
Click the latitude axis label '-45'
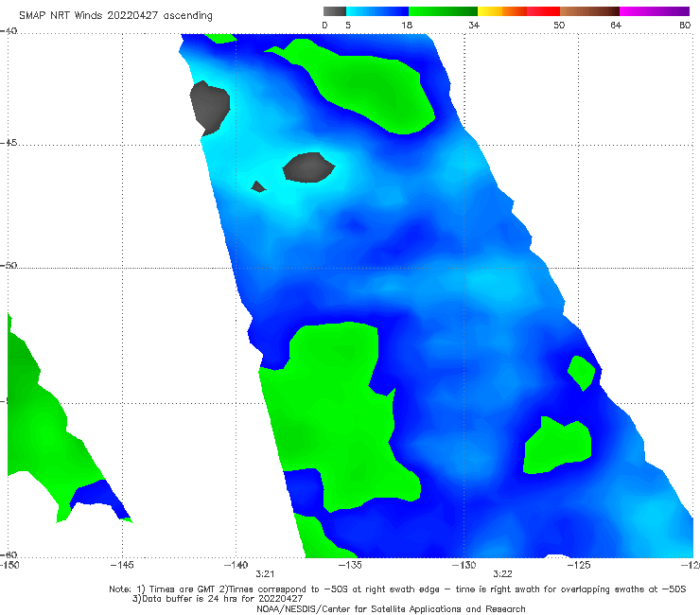9,143
